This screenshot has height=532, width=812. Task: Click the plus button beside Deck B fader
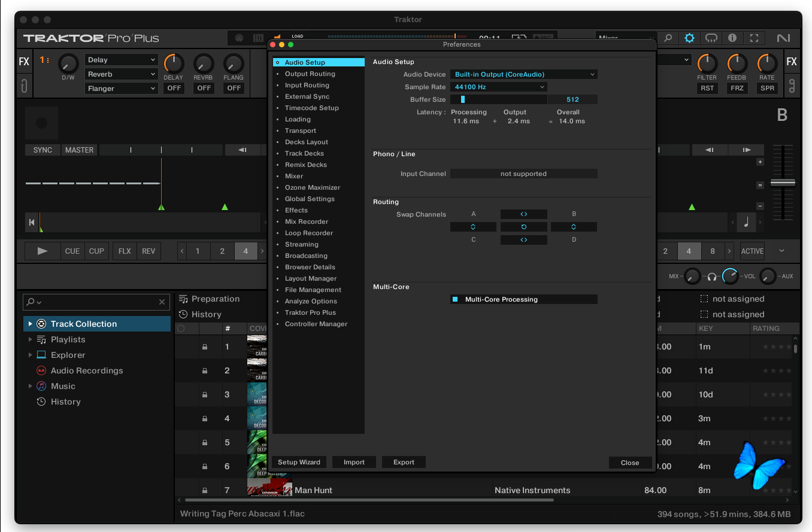[761, 162]
